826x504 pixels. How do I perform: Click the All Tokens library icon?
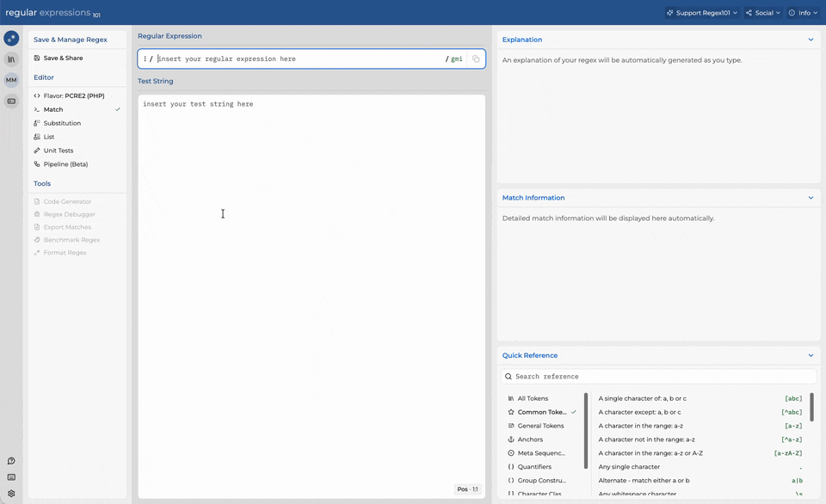511,398
